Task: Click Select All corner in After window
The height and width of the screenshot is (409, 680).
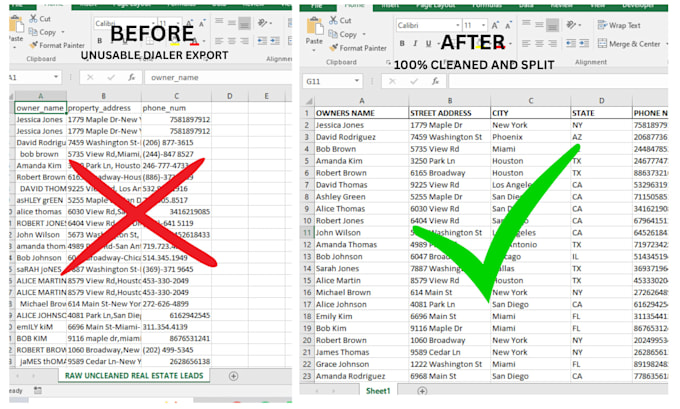Action: [309, 101]
